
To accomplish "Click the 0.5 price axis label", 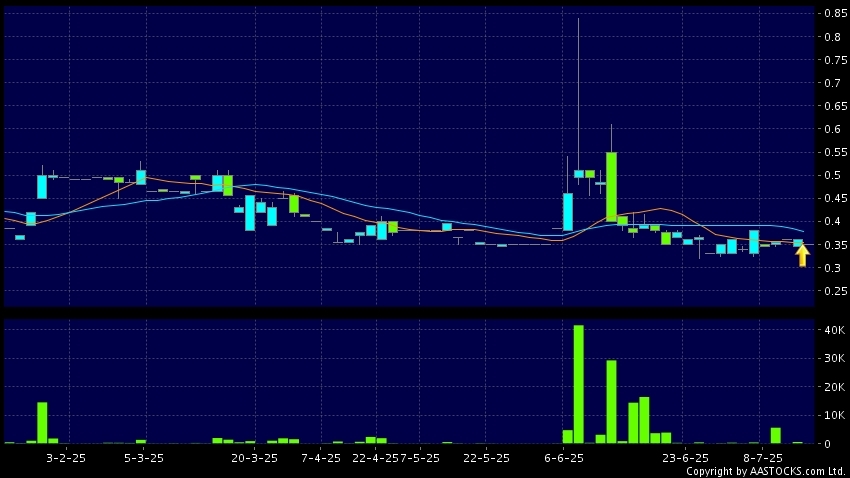I will (x=833, y=175).
